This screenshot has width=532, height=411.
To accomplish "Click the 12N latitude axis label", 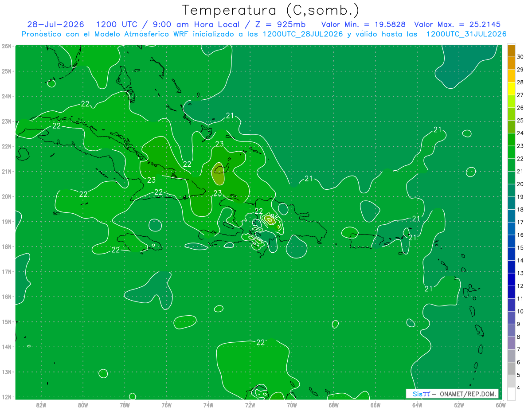I will [x=6, y=396].
